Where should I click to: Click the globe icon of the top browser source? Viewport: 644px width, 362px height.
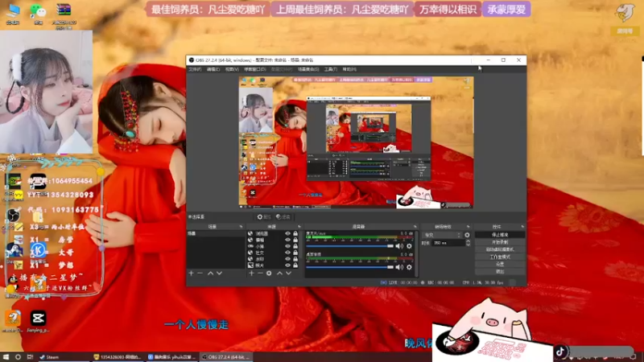click(250, 233)
